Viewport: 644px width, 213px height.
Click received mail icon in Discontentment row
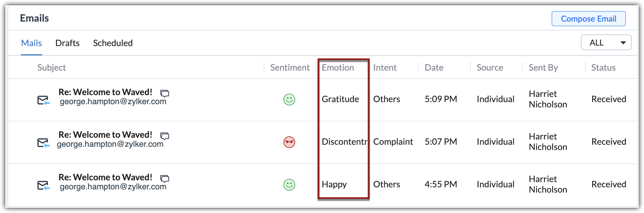click(43, 143)
